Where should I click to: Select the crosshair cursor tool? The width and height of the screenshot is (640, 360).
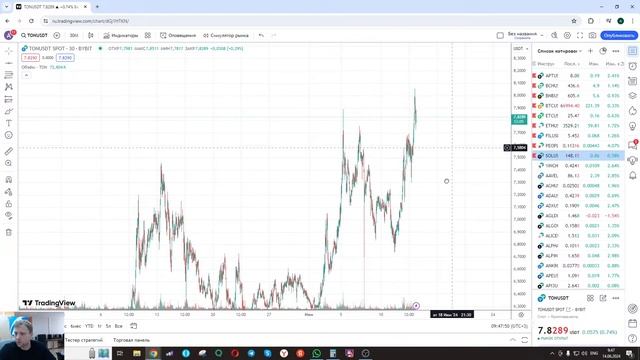pos(9,51)
